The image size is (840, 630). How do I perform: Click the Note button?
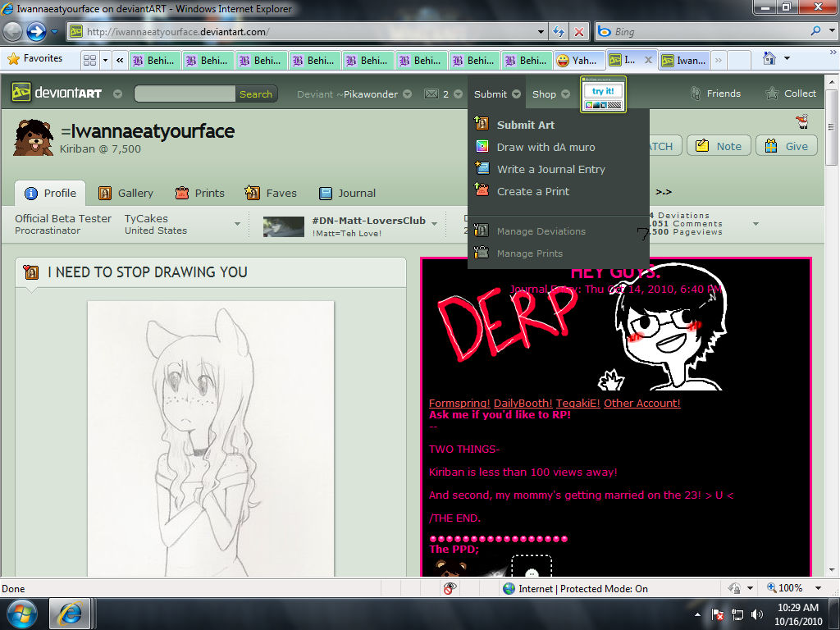[719, 146]
